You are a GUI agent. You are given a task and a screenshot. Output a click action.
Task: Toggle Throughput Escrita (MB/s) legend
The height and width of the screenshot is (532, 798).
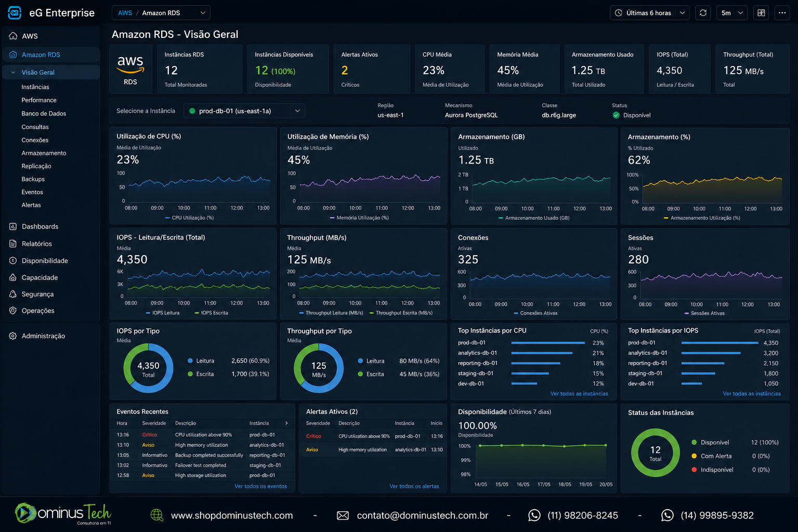401,313
